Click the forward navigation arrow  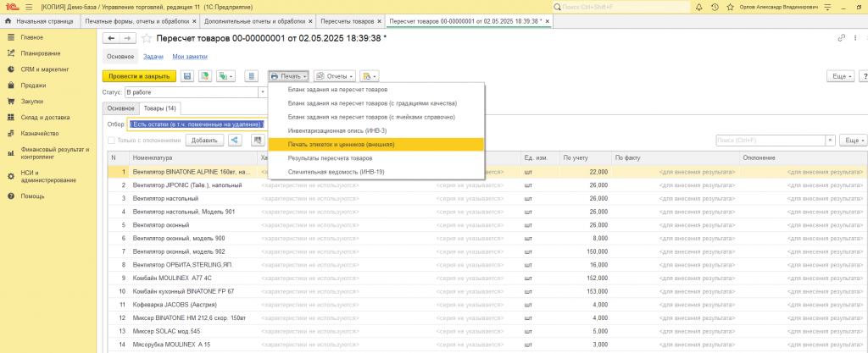pyautogui.click(x=127, y=38)
